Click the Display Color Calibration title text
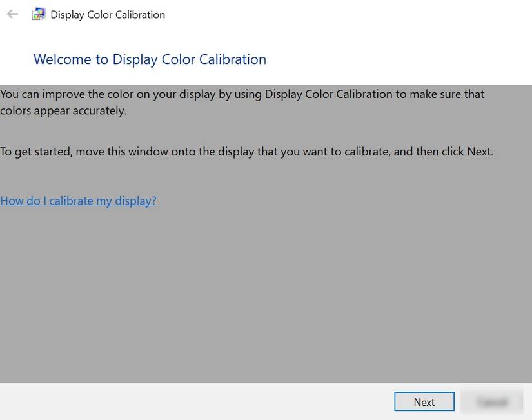 point(107,14)
